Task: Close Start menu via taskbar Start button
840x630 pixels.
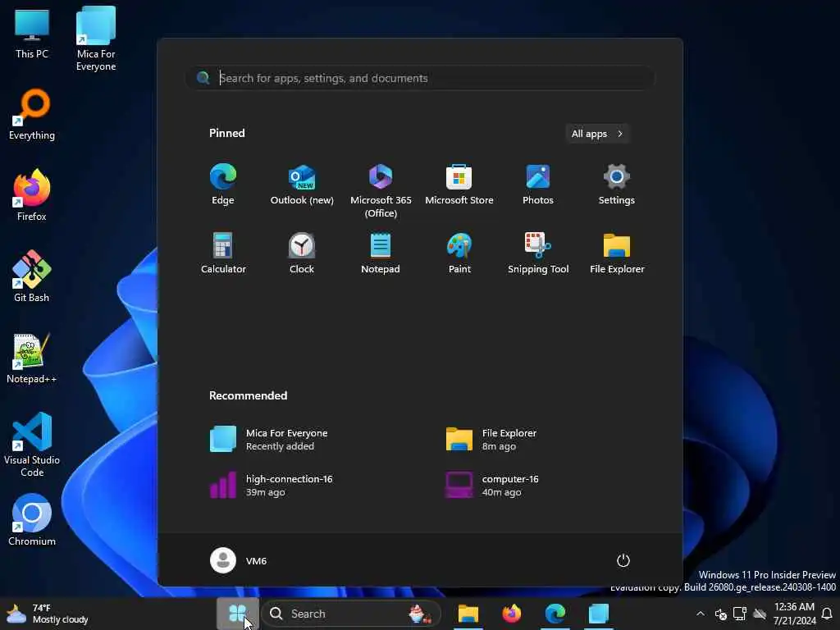Action: pyautogui.click(x=238, y=614)
